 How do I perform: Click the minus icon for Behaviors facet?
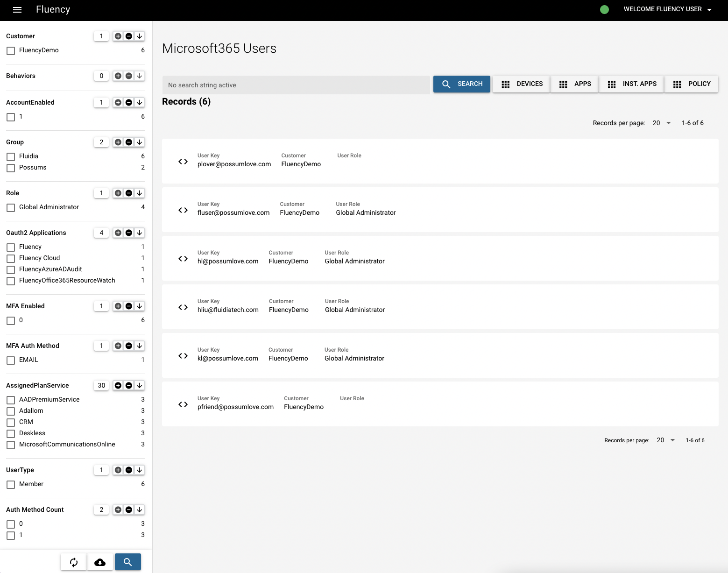(129, 76)
